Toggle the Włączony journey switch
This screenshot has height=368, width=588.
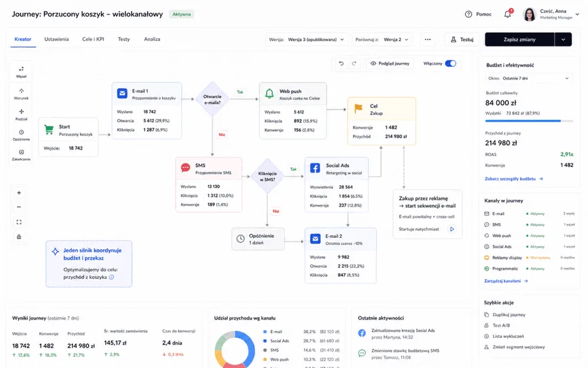pos(451,63)
